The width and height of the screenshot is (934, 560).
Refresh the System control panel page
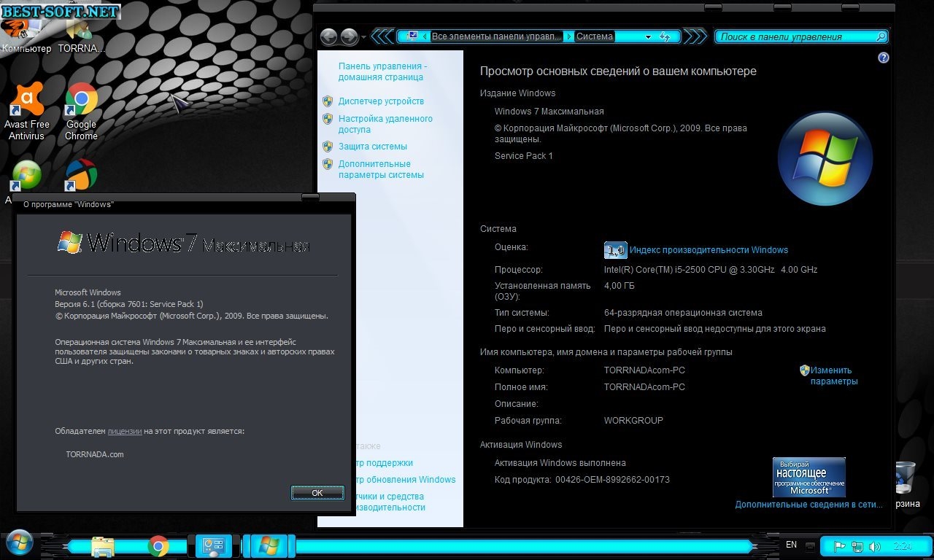[665, 36]
